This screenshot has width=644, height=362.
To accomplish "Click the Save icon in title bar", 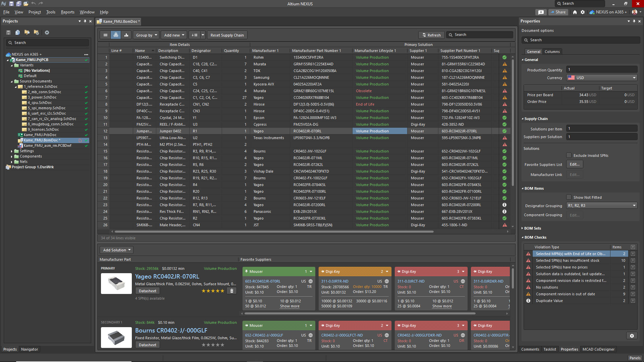I will [x=11, y=4].
